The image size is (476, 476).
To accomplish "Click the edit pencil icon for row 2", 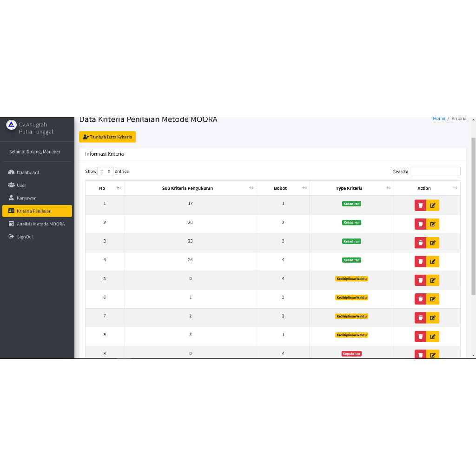I will (x=433, y=224).
